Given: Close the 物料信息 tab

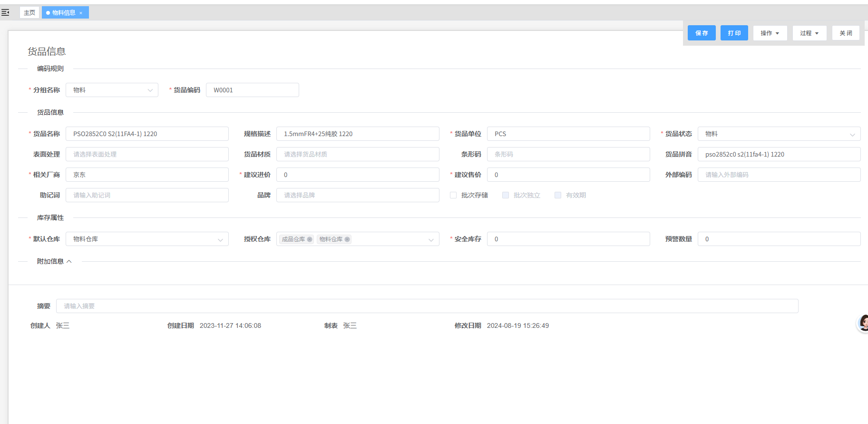Looking at the screenshot, I should pyautogui.click(x=81, y=13).
